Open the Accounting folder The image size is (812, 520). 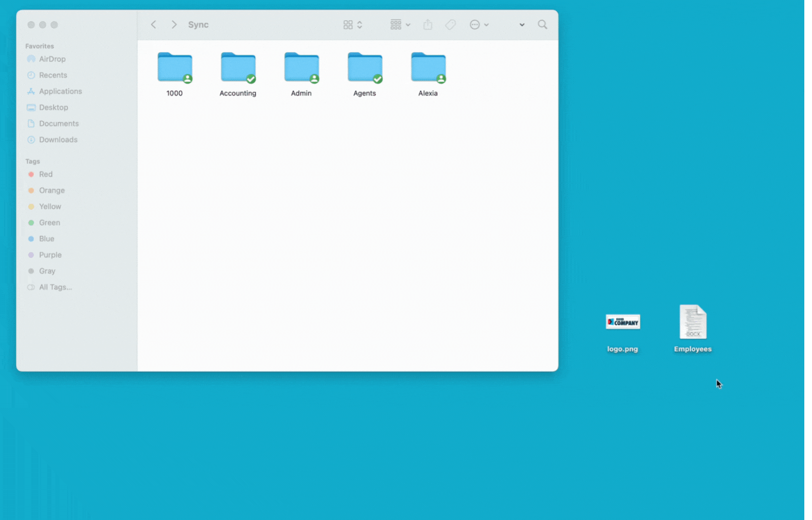(238, 69)
